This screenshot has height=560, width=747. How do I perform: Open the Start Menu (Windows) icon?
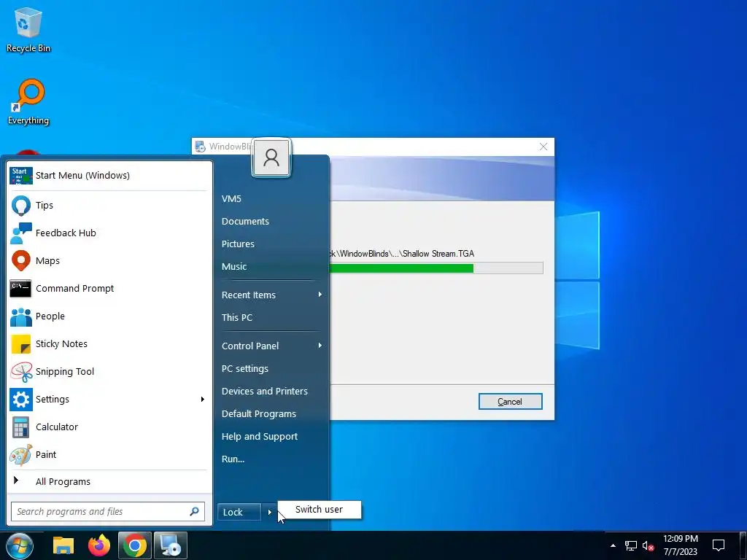(21, 175)
